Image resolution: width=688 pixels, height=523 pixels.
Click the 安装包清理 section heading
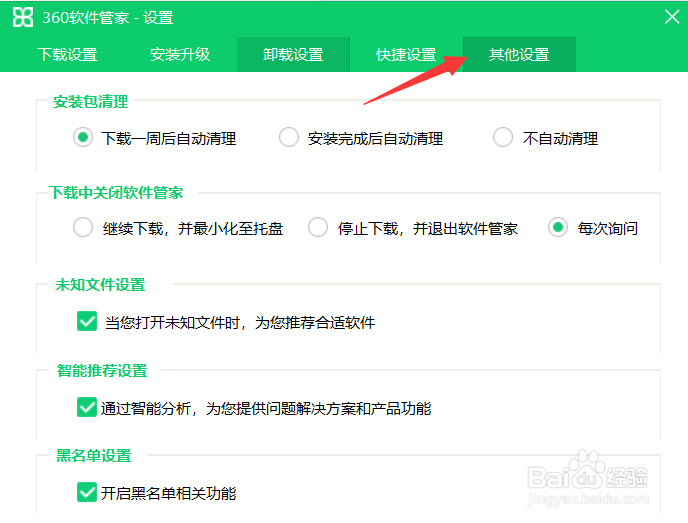point(90,102)
